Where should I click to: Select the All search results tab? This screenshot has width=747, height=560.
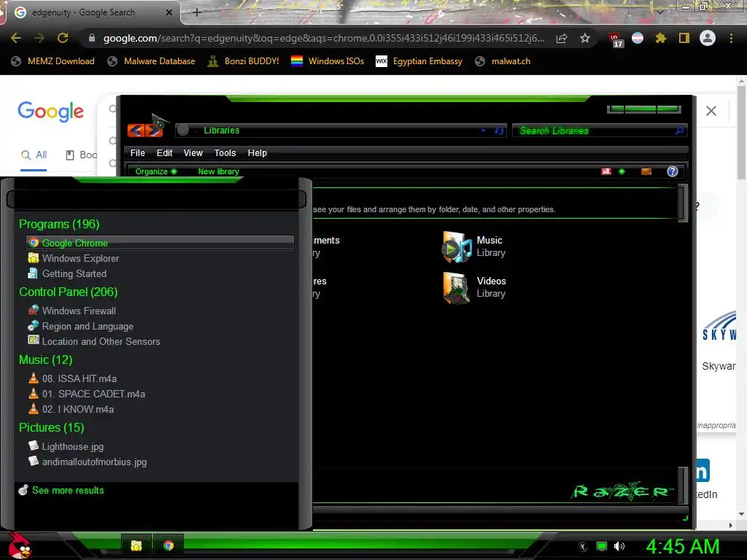click(34, 155)
